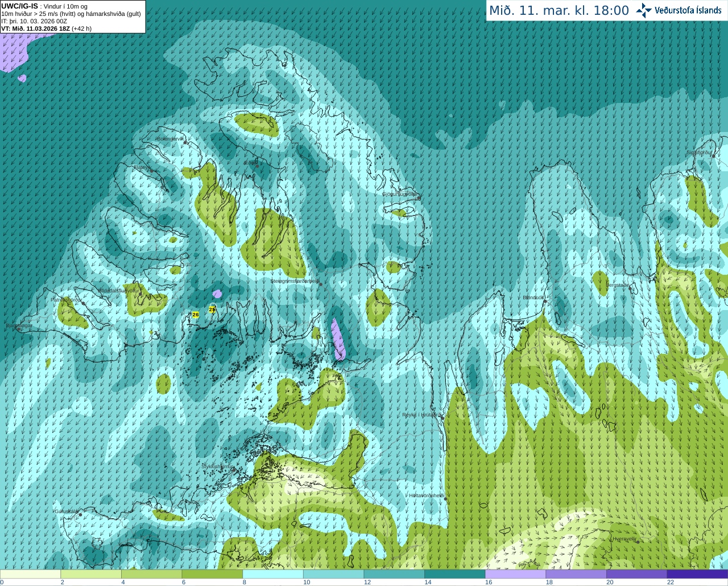Click the yellow gust marker labeled 25
The height and width of the screenshot is (586, 728).
click(212, 309)
